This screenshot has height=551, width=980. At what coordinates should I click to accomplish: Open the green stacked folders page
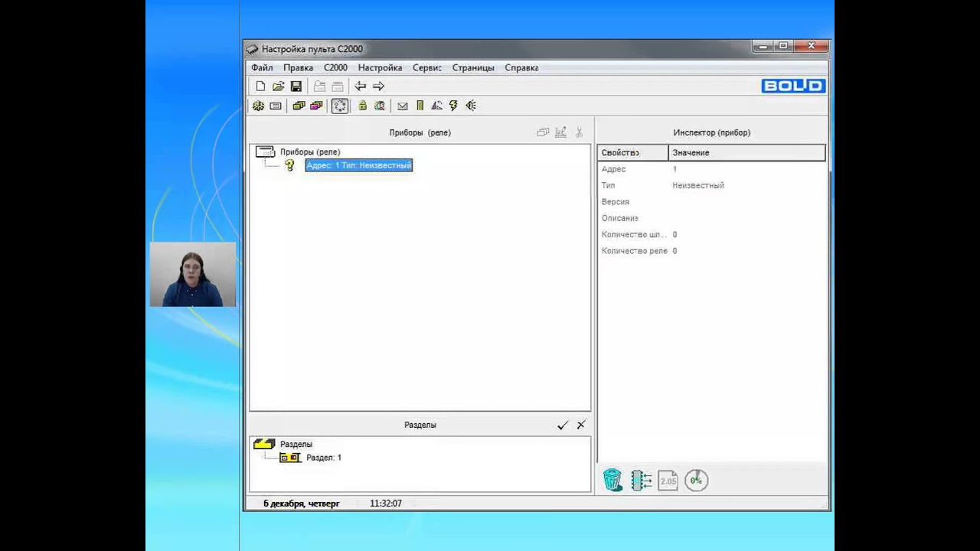tap(299, 106)
